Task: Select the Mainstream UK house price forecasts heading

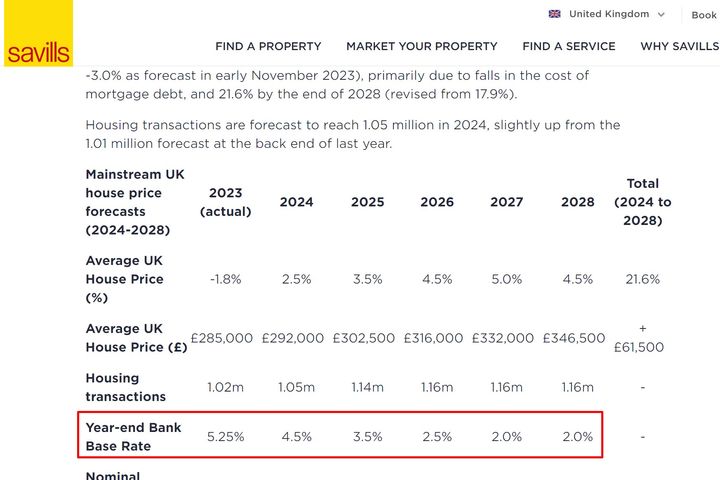Action: (x=135, y=202)
